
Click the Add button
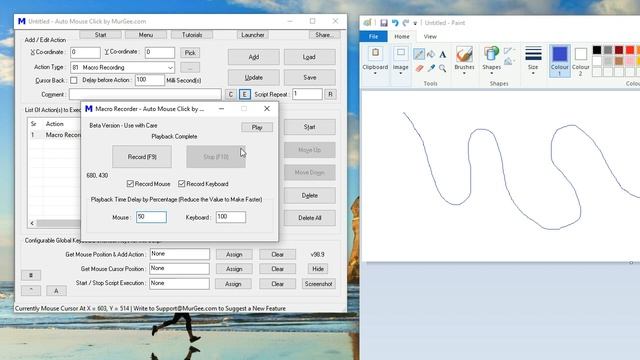tap(253, 57)
